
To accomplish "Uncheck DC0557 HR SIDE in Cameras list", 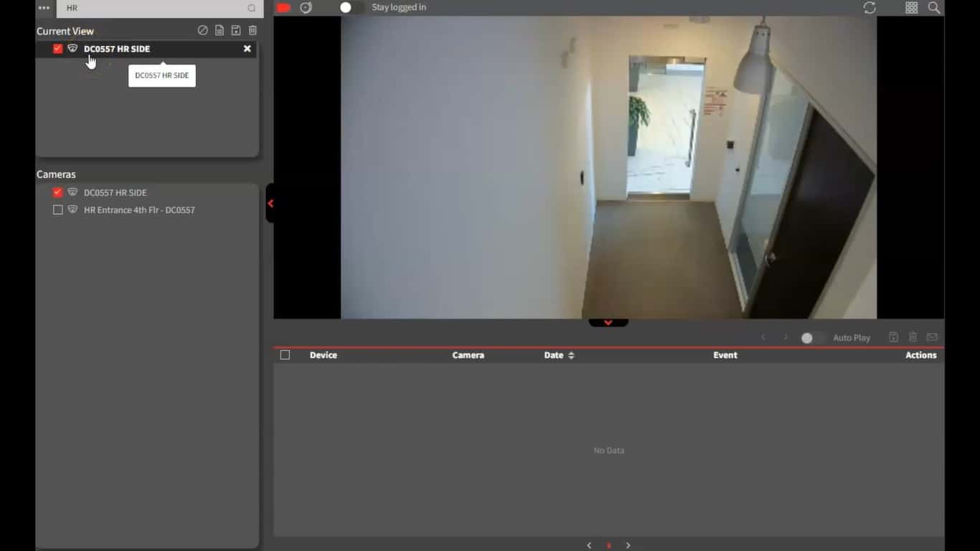I will (x=58, y=192).
